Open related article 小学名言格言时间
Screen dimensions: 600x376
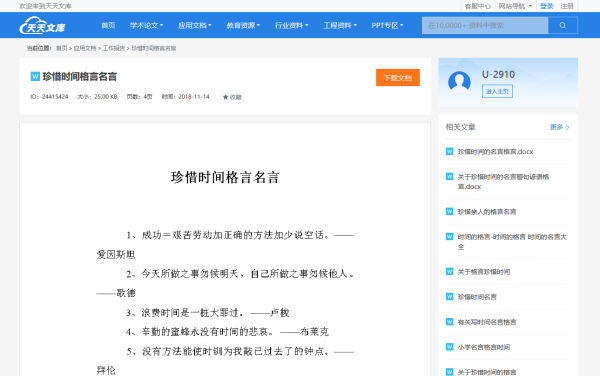[484, 347]
